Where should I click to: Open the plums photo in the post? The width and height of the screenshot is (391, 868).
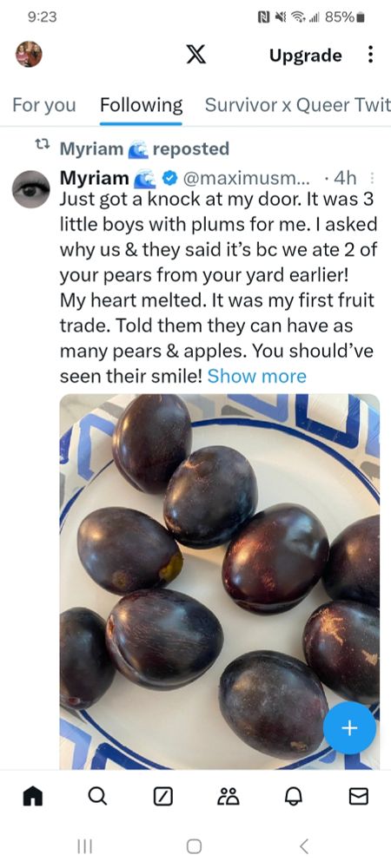coord(219,582)
